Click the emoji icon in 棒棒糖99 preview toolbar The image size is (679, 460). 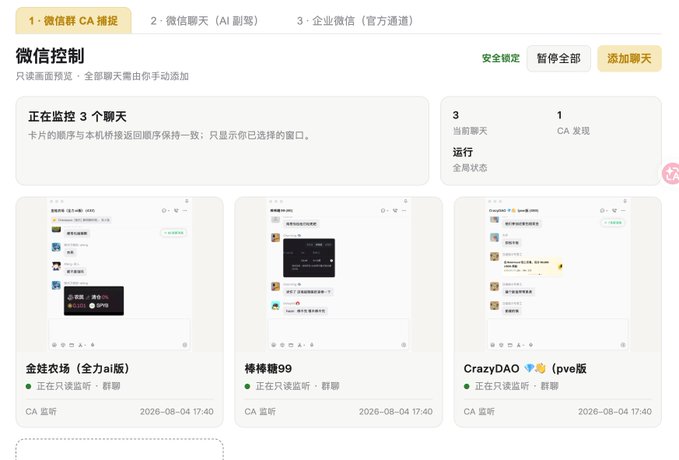[274, 345]
